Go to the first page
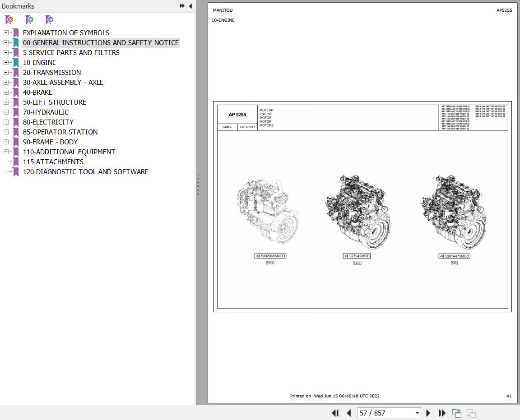This screenshot has width=520, height=420. [x=335, y=413]
